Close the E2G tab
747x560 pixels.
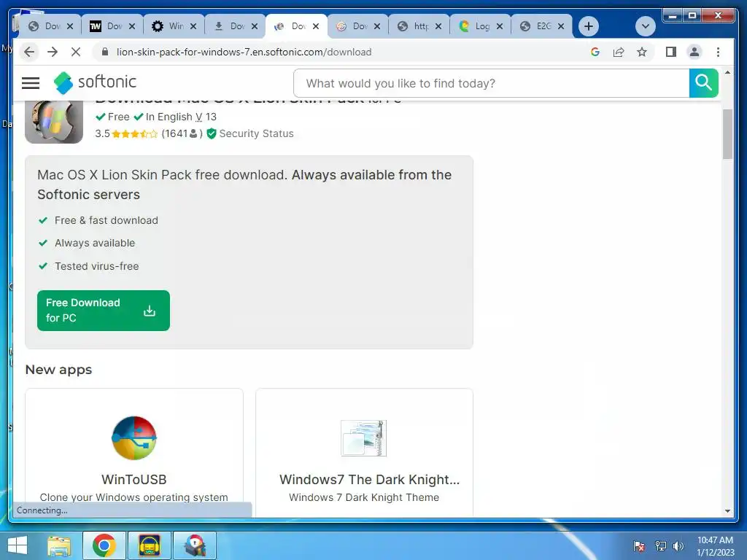click(561, 26)
